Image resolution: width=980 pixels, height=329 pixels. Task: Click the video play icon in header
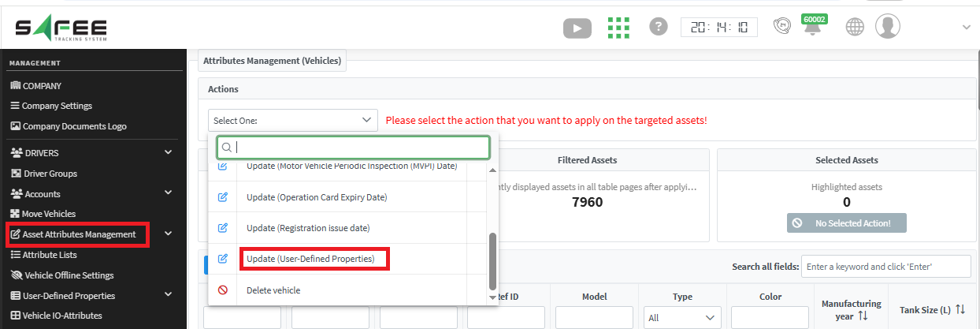[x=577, y=28]
